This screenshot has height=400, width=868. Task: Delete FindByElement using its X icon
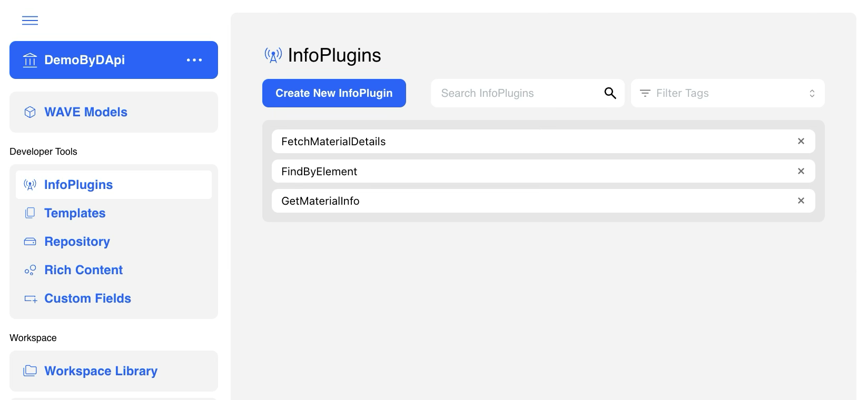[x=801, y=171]
